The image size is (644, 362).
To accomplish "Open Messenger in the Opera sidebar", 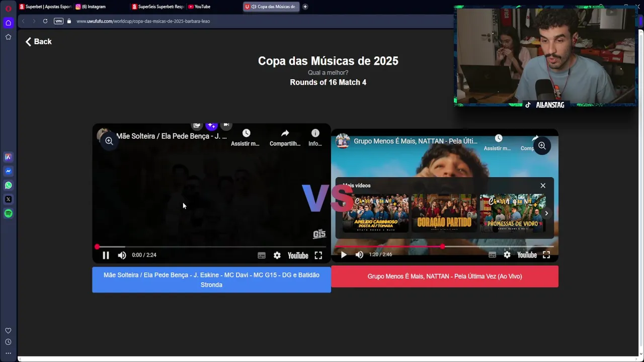I will click(x=8, y=171).
